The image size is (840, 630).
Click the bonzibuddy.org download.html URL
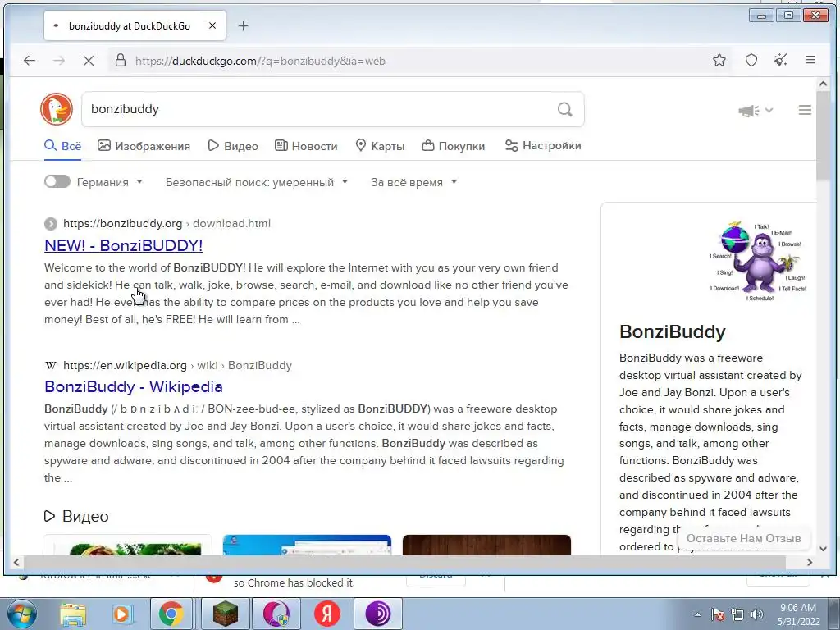[167, 223]
